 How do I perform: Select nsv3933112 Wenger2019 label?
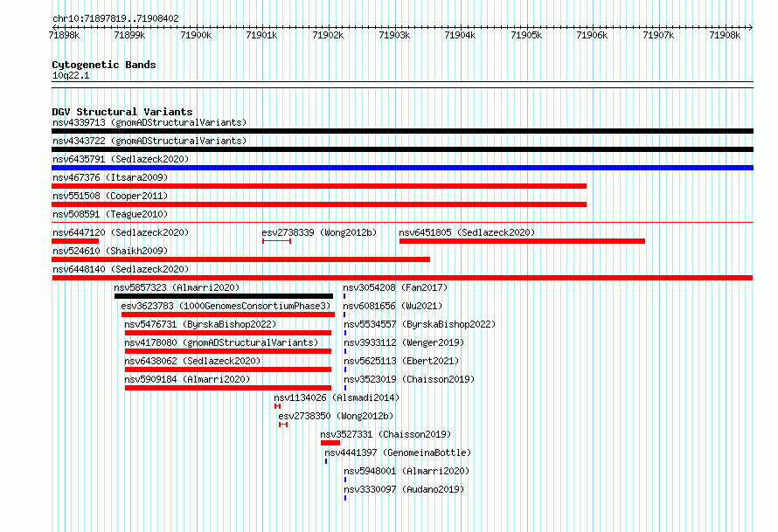click(x=404, y=342)
